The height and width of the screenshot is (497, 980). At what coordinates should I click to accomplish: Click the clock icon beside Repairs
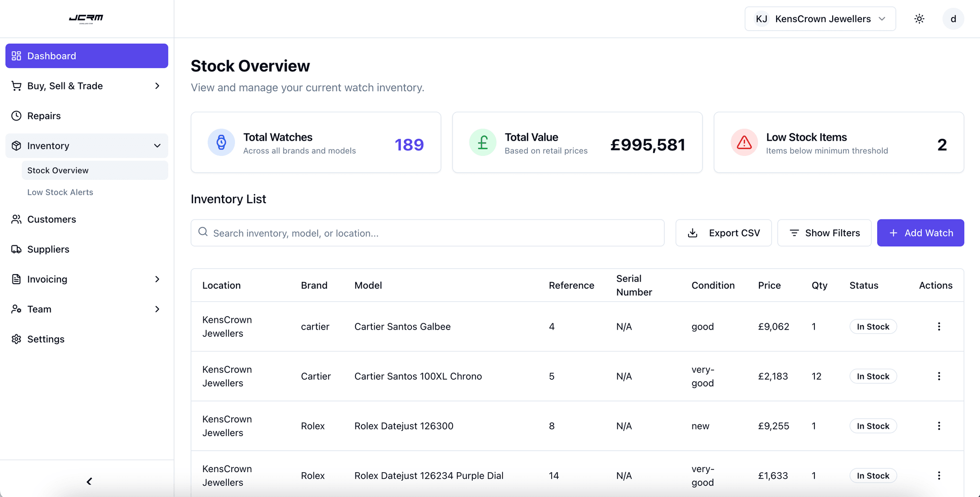(x=16, y=116)
